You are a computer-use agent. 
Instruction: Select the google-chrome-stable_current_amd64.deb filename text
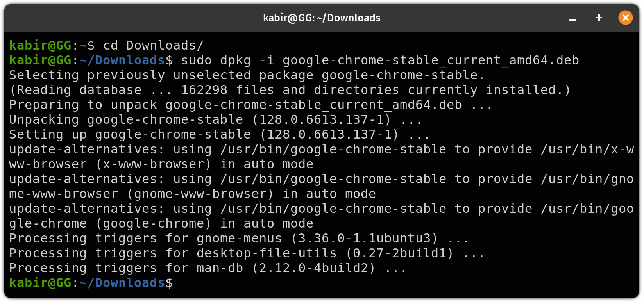coord(430,60)
